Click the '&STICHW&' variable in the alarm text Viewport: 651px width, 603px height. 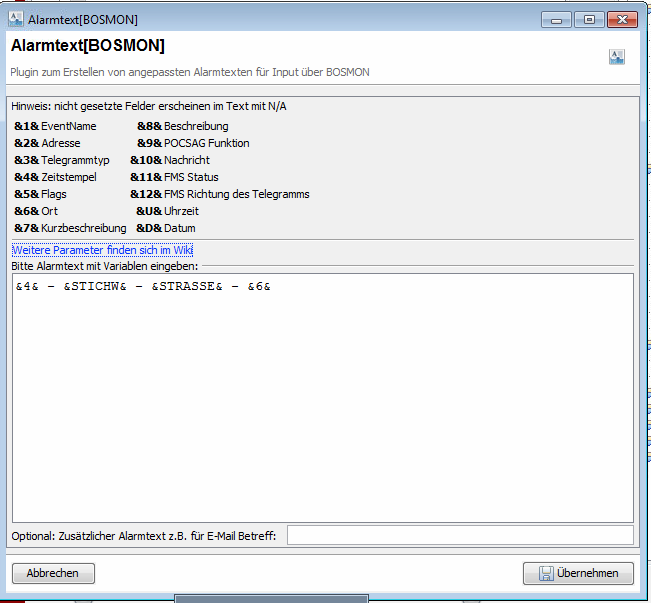pos(95,286)
